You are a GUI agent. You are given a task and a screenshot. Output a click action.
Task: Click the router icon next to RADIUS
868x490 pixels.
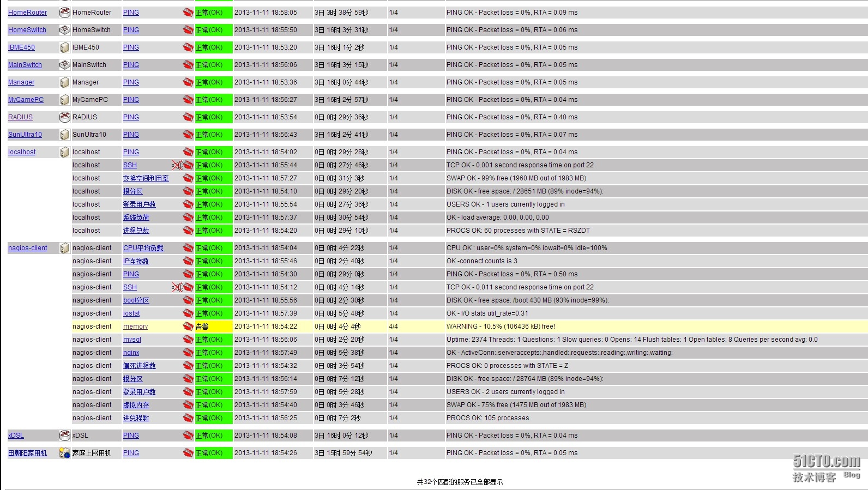(64, 117)
